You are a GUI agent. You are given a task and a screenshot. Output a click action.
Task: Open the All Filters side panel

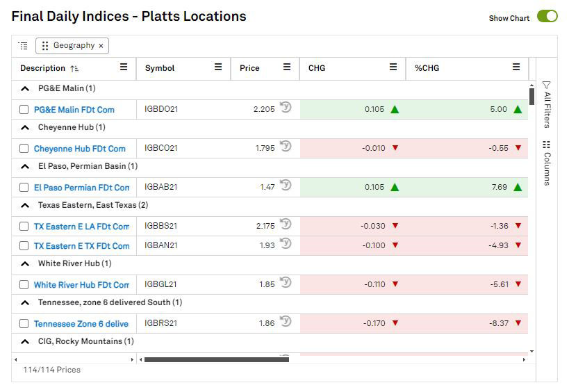[x=547, y=104]
